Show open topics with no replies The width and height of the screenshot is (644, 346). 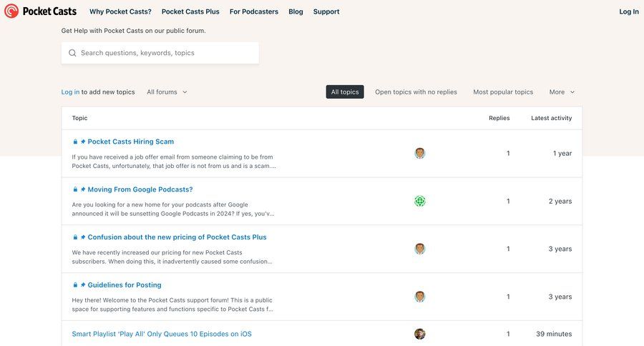[x=416, y=92]
